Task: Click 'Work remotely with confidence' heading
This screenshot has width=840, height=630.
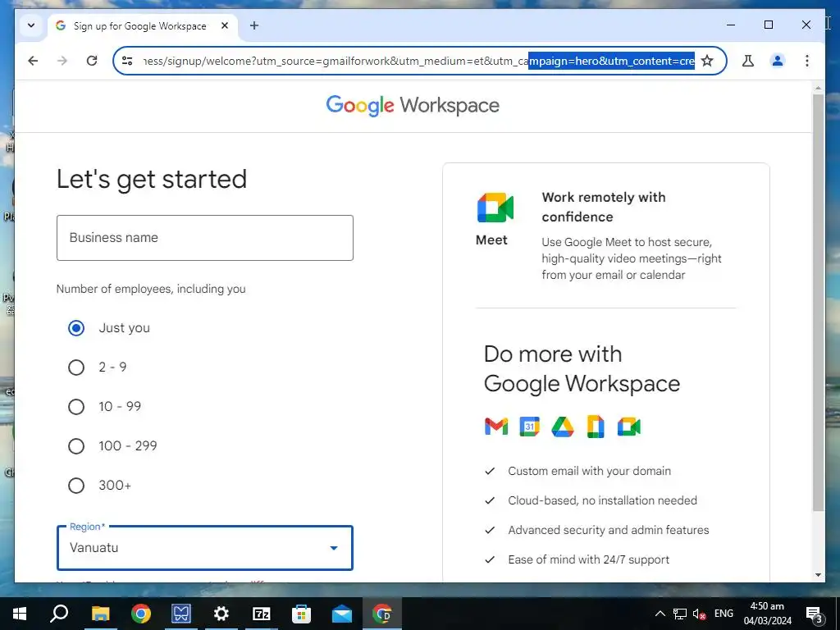Action: pos(604,207)
